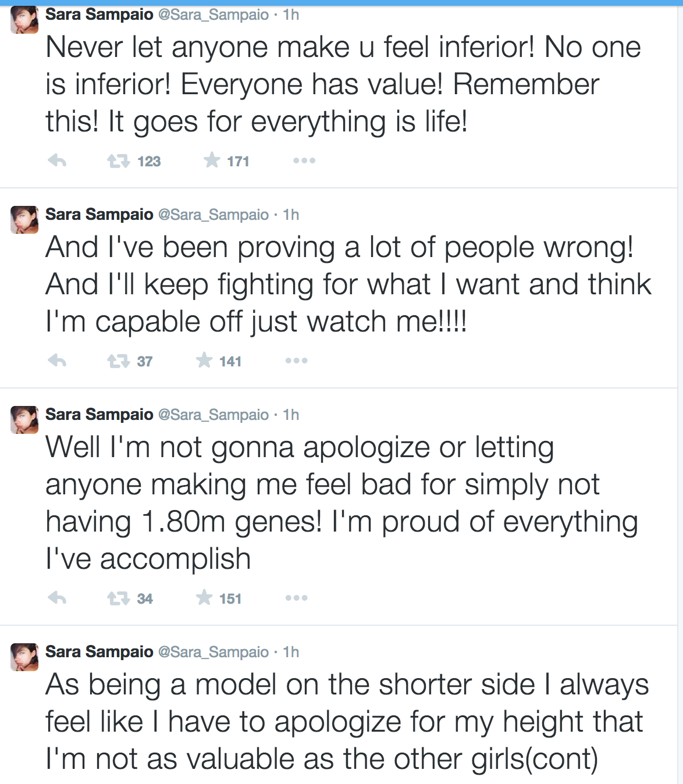
Task: Open the 1h timestamp of the first tweet
Action: click(291, 15)
